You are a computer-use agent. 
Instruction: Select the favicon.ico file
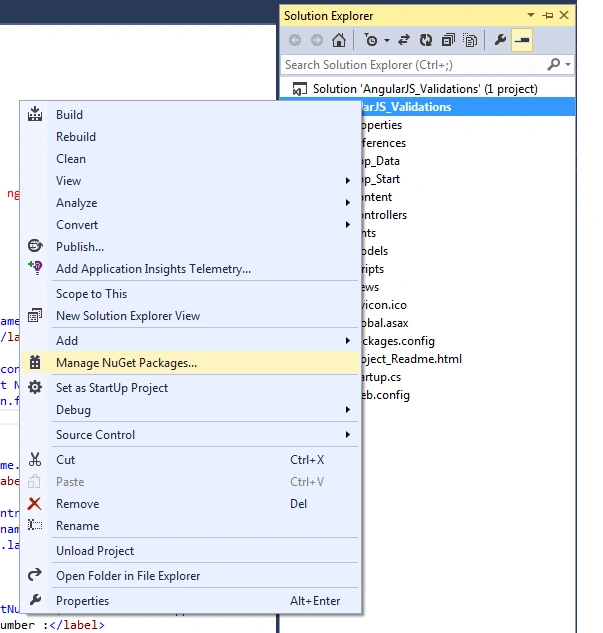point(384,305)
